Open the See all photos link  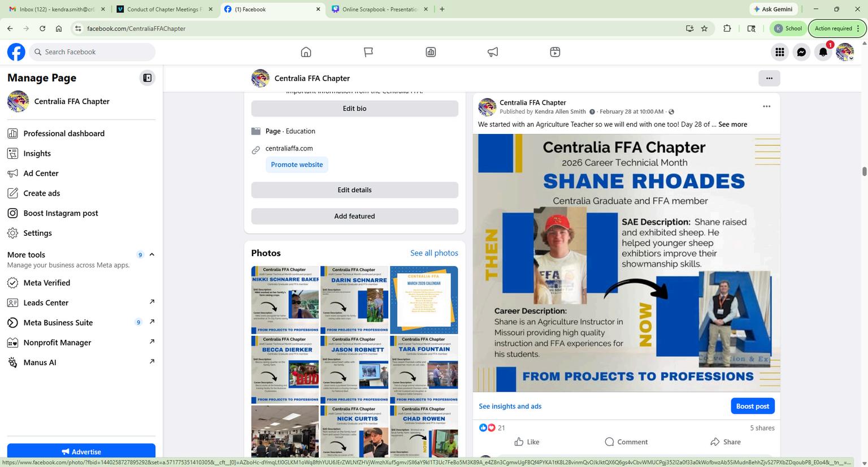pyautogui.click(x=434, y=253)
